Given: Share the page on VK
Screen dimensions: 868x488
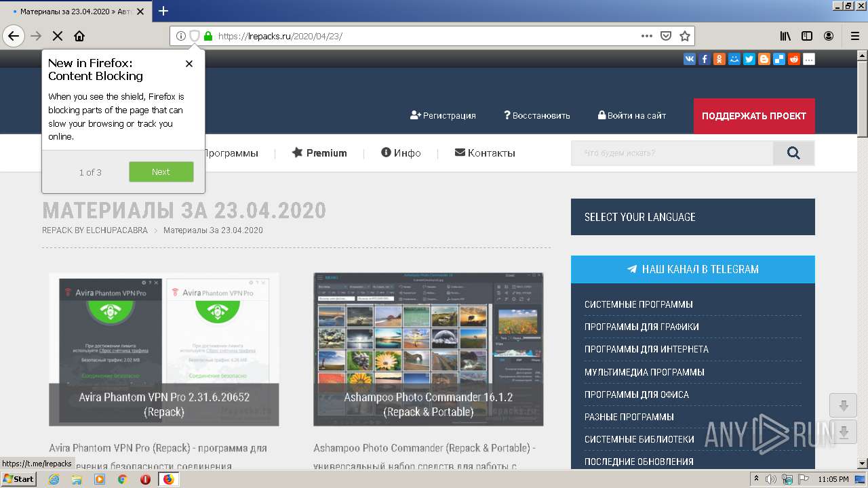Looking at the screenshot, I should 690,59.
